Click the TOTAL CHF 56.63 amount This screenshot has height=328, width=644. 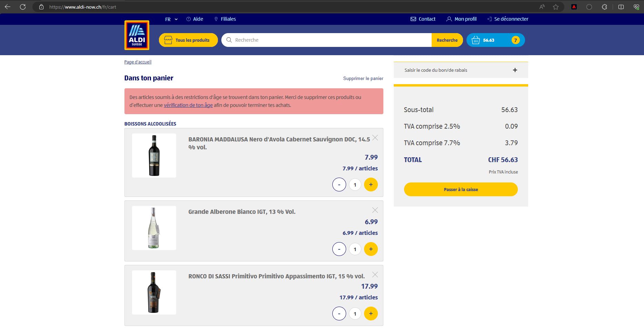coord(503,160)
